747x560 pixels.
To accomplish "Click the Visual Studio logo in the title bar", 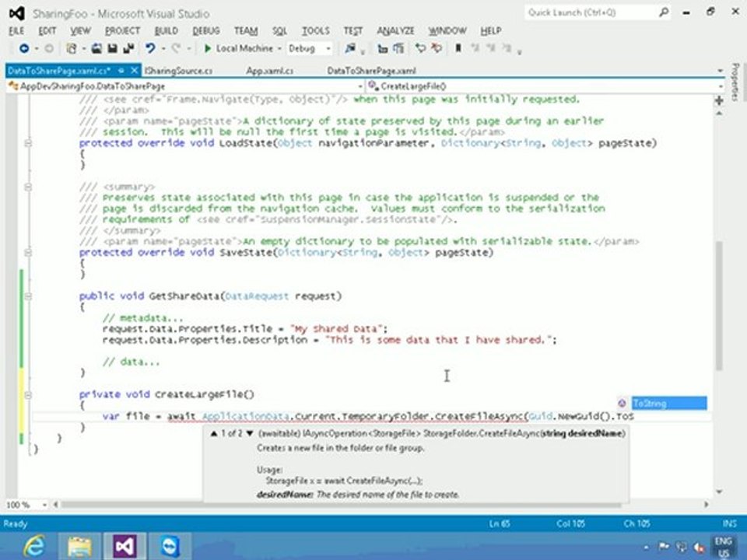I will [16, 13].
